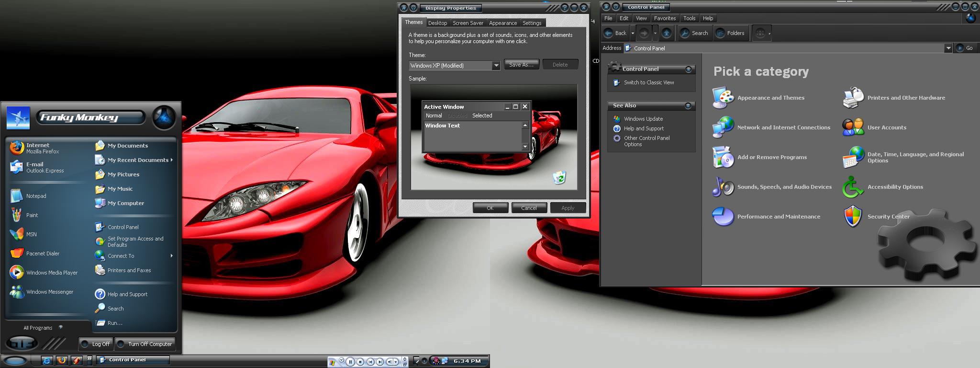The height and width of the screenshot is (368, 980).
Task: Click Switch to Classic View link
Action: click(x=648, y=82)
